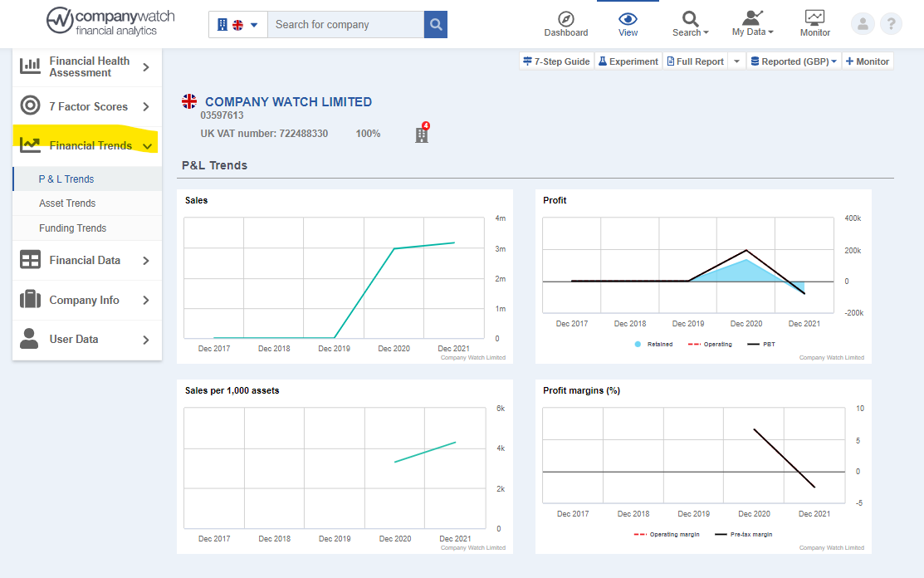Click the UK VAT number text
Screen dimensions: 924x578
click(x=264, y=134)
